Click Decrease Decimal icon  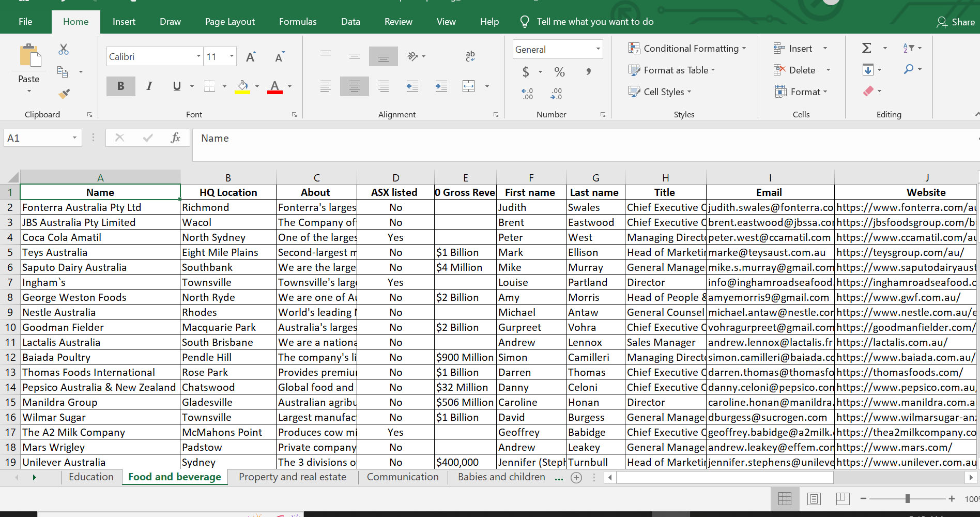coord(556,94)
